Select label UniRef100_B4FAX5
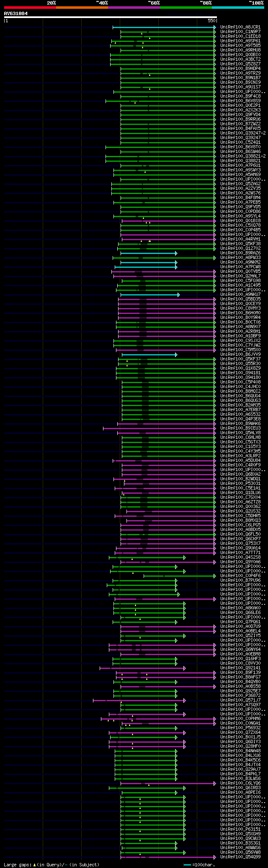Viewport: 268px width, 868px height. pos(240,129)
